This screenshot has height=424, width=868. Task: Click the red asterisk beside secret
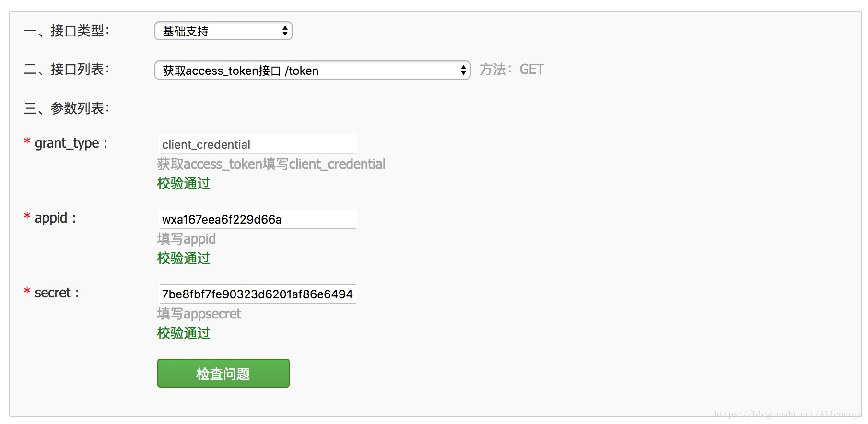(x=27, y=291)
